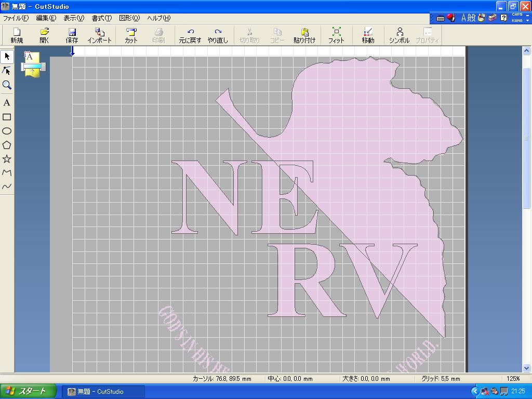Click the KANA indicator in language bar
Image resolution: width=532 pixels, height=399 pixels.
(517, 20)
